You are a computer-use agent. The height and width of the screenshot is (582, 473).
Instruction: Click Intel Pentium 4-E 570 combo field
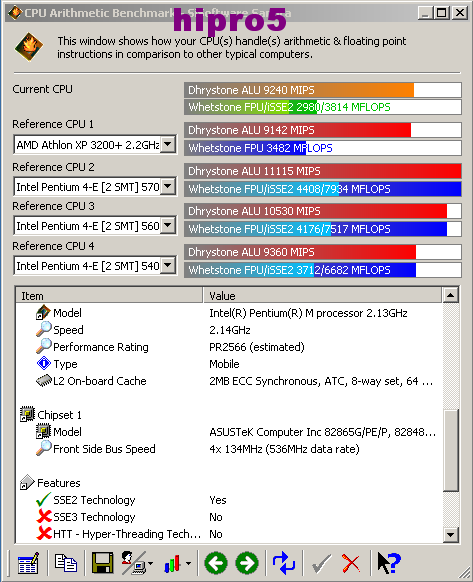(x=95, y=186)
